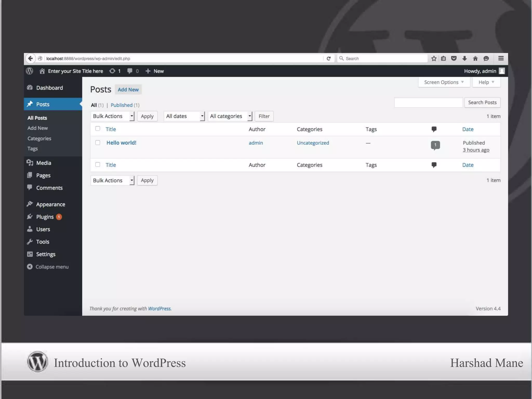Click the Filter button
532x399 pixels.
pos(264,116)
